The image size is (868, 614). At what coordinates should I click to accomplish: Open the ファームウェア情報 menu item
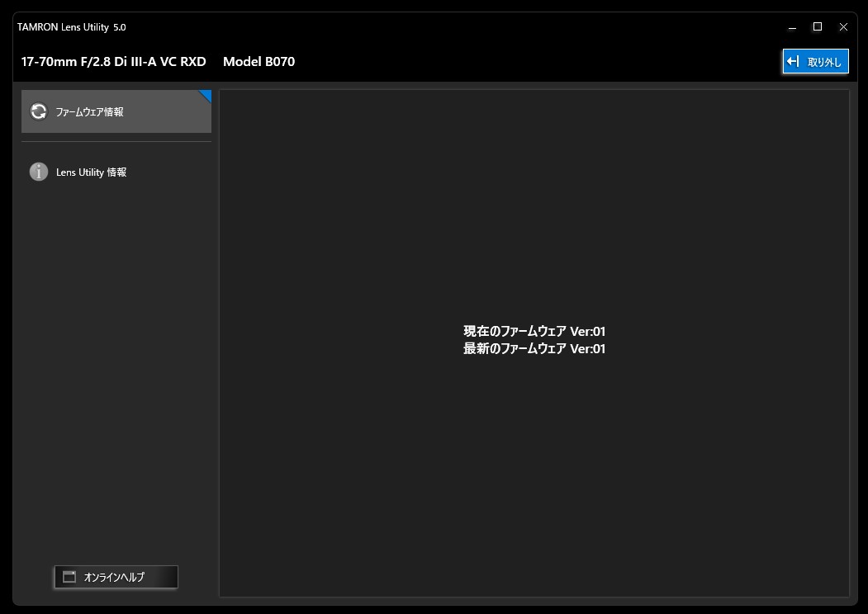pyautogui.click(x=116, y=111)
